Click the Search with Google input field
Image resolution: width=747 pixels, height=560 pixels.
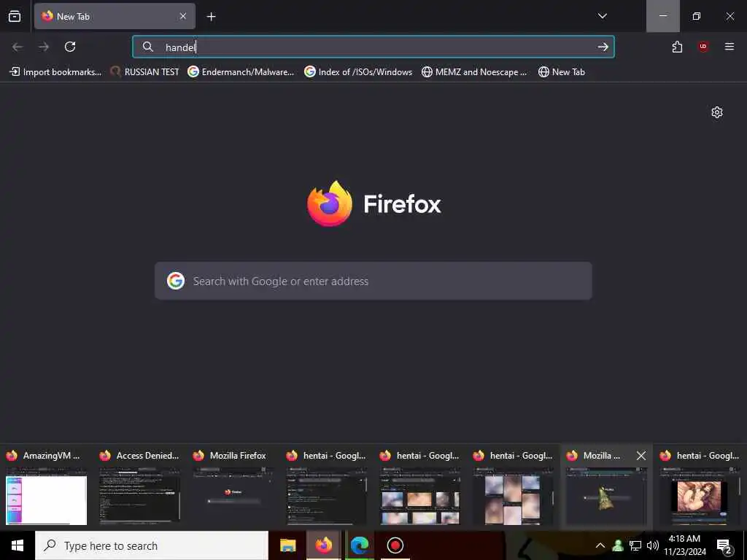[373, 281]
